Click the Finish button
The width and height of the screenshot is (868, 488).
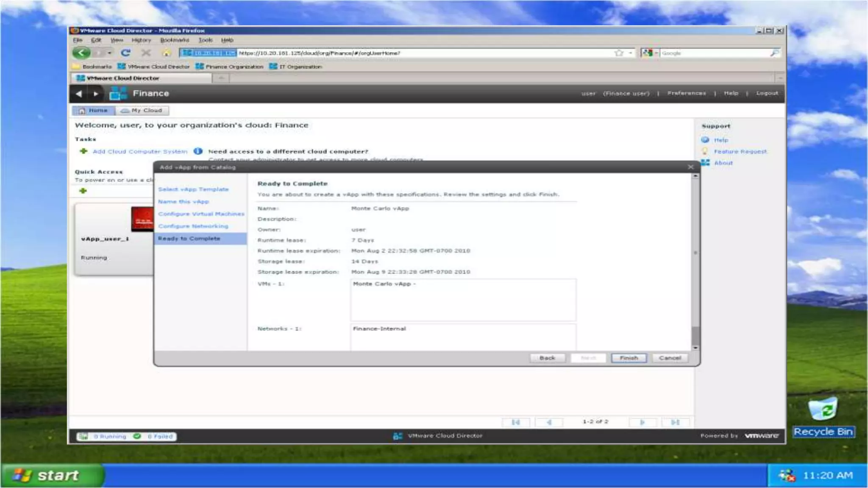coord(629,358)
